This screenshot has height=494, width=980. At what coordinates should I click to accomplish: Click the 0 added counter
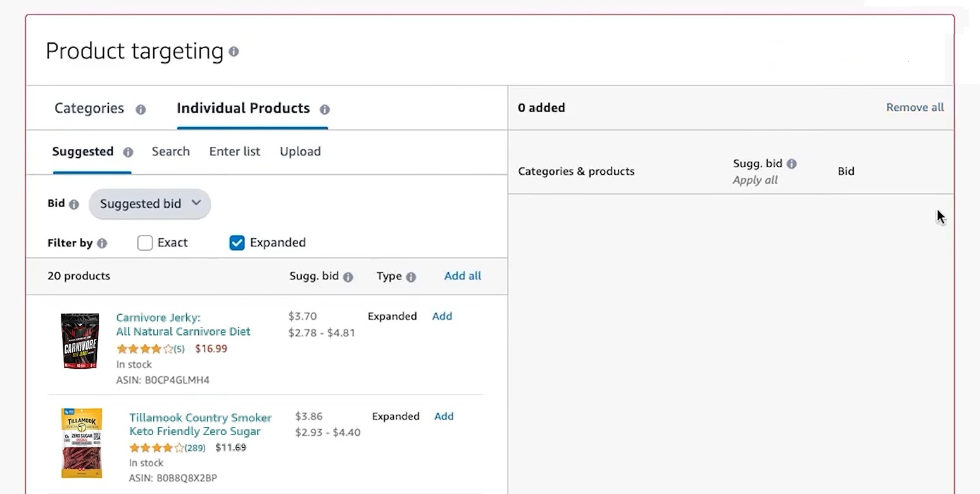(x=541, y=108)
